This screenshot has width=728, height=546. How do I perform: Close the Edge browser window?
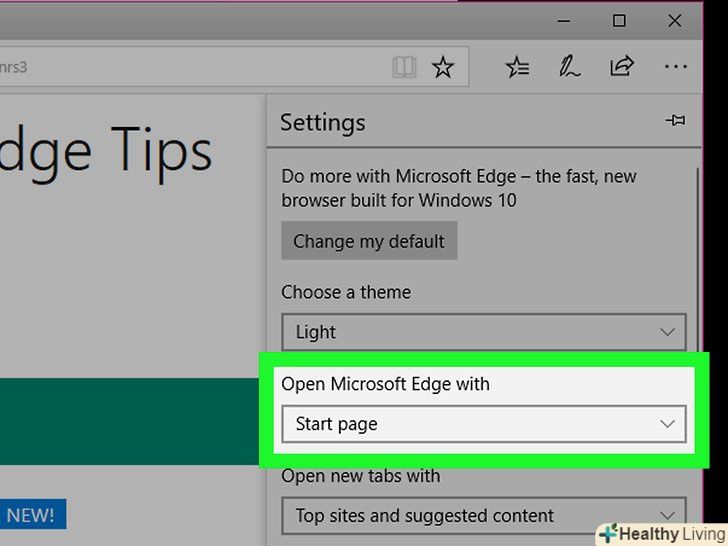pyautogui.click(x=676, y=20)
